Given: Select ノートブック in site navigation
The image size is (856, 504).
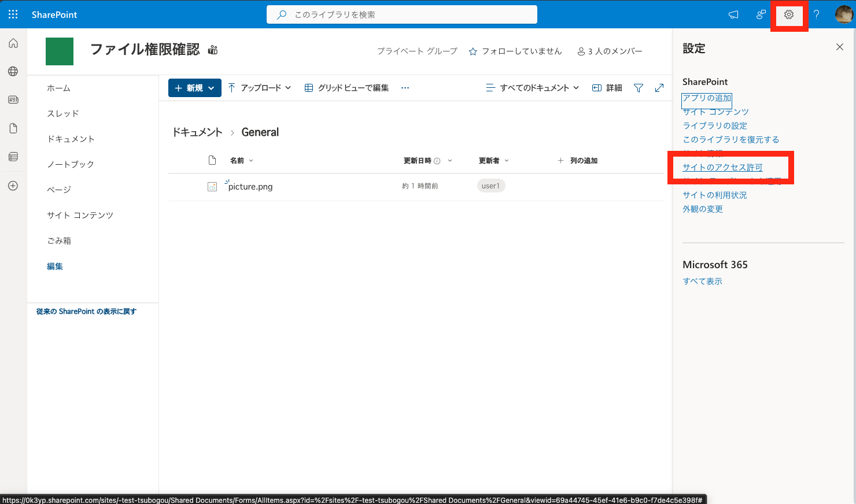Looking at the screenshot, I should 71,164.
